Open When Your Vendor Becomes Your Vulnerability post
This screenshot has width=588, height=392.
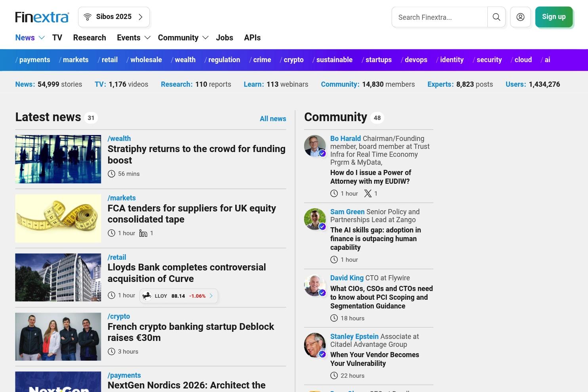[375, 359]
